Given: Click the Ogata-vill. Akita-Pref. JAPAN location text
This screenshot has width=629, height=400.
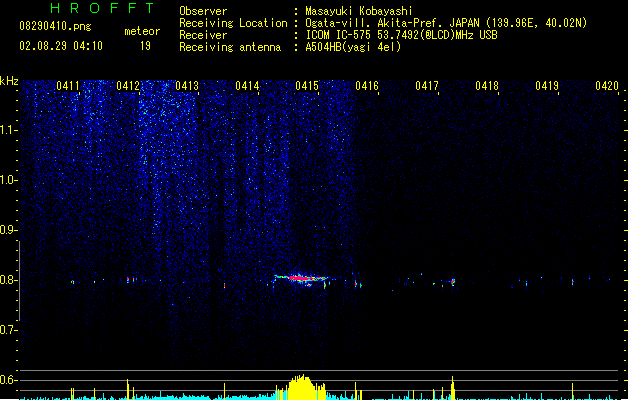Looking at the screenshot, I should pyautogui.click(x=446, y=23).
